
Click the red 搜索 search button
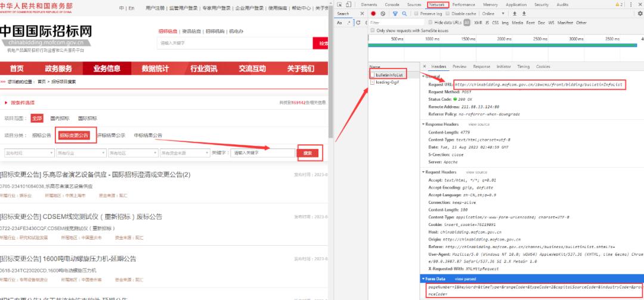pyautogui.click(x=308, y=153)
